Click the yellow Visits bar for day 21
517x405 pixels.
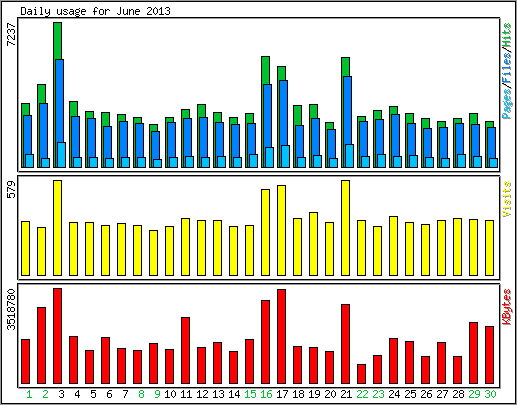345,228
